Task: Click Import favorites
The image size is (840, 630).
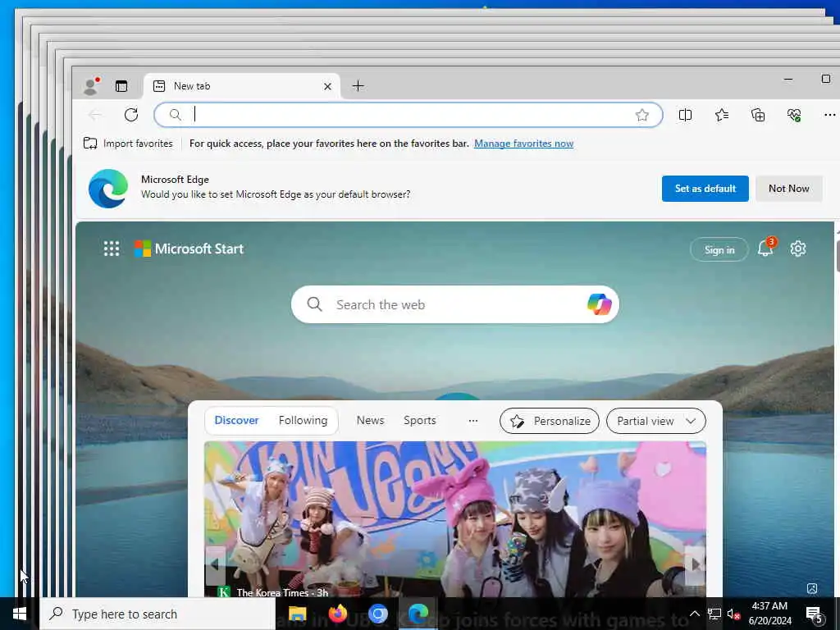Action: click(128, 143)
